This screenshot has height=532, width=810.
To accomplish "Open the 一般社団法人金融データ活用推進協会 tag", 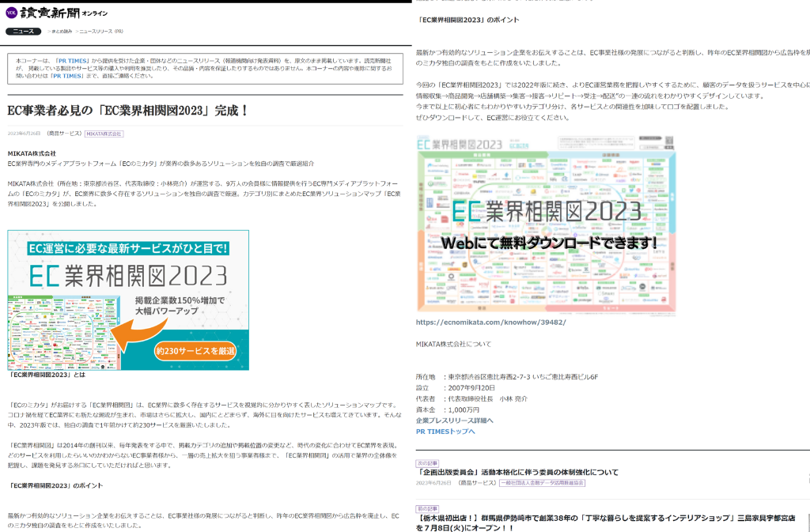I will (542, 483).
